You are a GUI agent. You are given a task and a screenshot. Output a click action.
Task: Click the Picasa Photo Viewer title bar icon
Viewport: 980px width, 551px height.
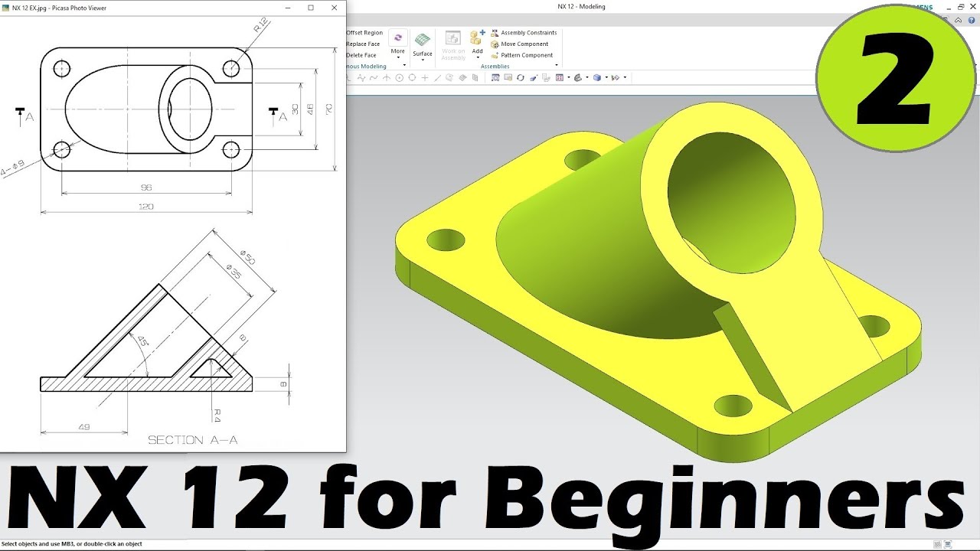pyautogui.click(x=6, y=8)
